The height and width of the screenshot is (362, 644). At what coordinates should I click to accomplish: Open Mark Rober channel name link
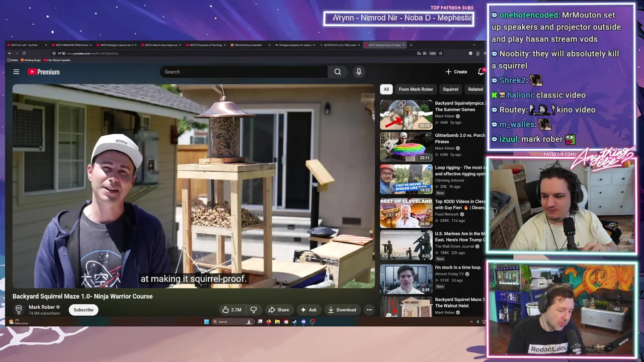coord(42,307)
